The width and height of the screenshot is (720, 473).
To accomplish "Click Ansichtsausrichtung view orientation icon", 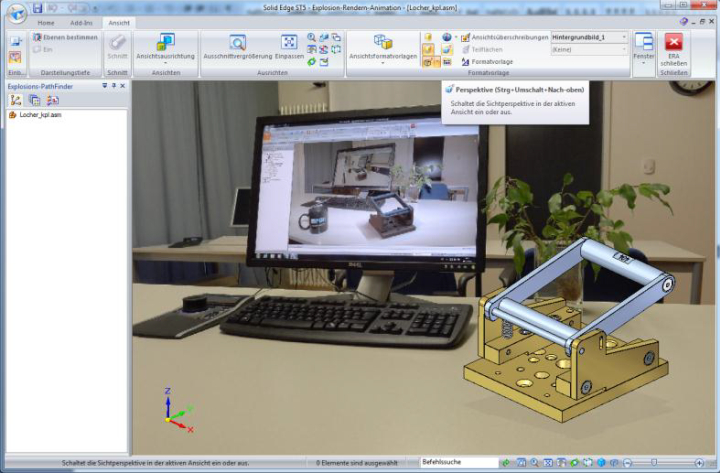I will point(165,42).
